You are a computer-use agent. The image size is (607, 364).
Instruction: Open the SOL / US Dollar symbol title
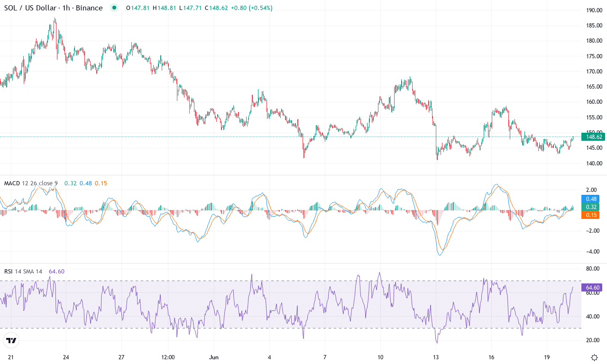point(53,8)
